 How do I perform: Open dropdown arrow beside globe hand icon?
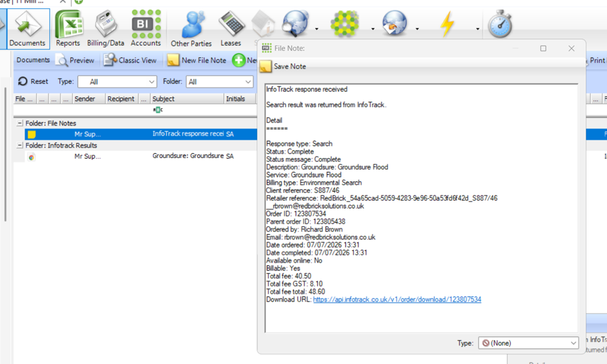(417, 29)
